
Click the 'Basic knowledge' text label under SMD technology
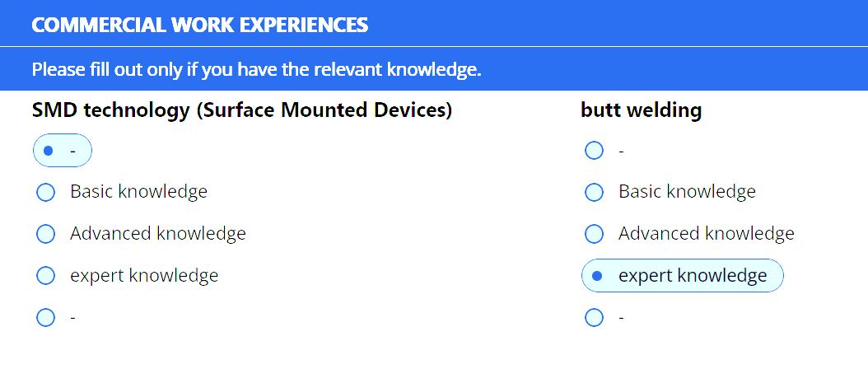[x=138, y=192]
